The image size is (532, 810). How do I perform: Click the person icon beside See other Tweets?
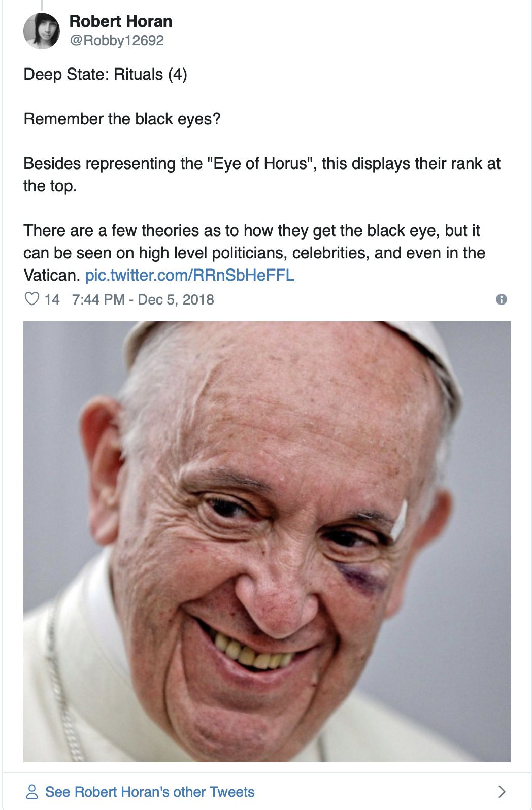[x=31, y=792]
